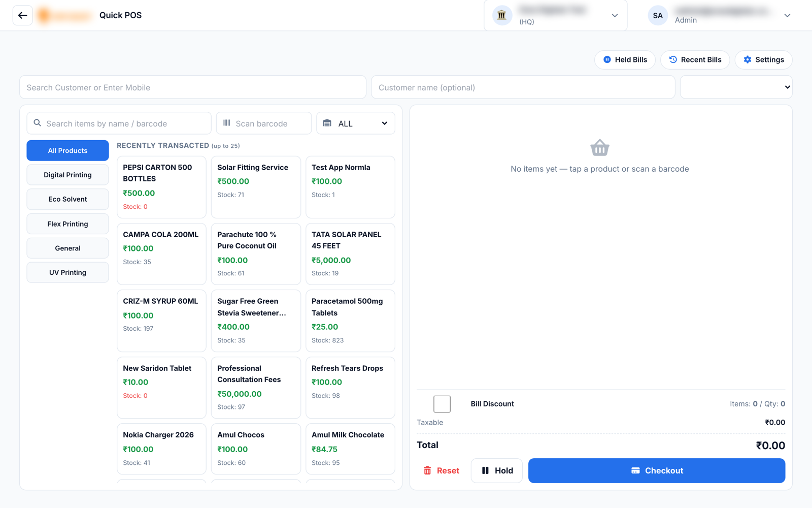Screen dimensions: 812x508
Task: View Recent Bills
Action: [695, 60]
